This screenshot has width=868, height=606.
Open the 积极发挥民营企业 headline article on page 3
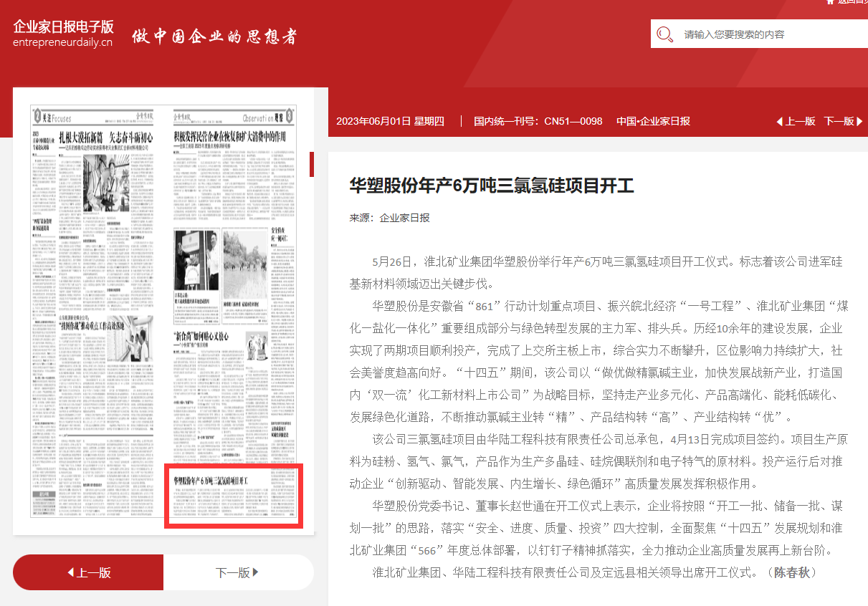[231, 136]
